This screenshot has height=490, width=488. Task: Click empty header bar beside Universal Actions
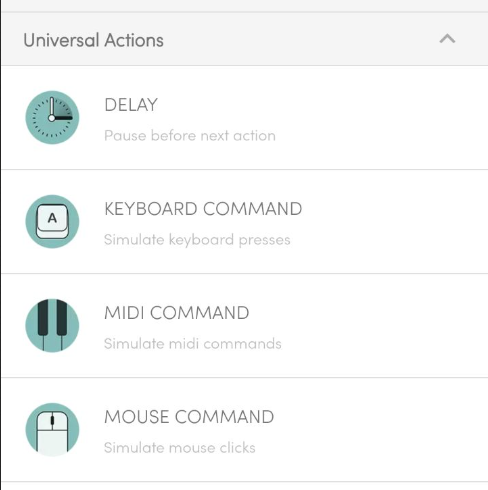pos(300,39)
